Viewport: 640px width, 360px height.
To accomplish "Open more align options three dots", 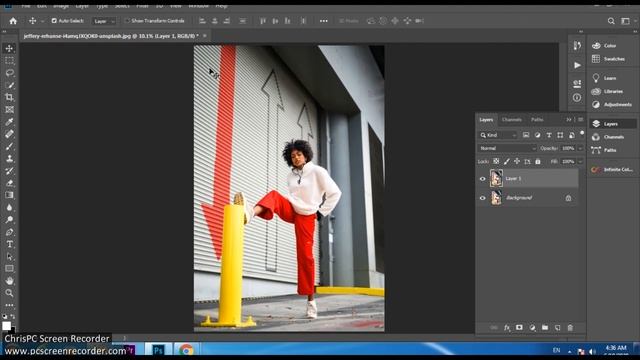I will pyautogui.click(x=324, y=21).
